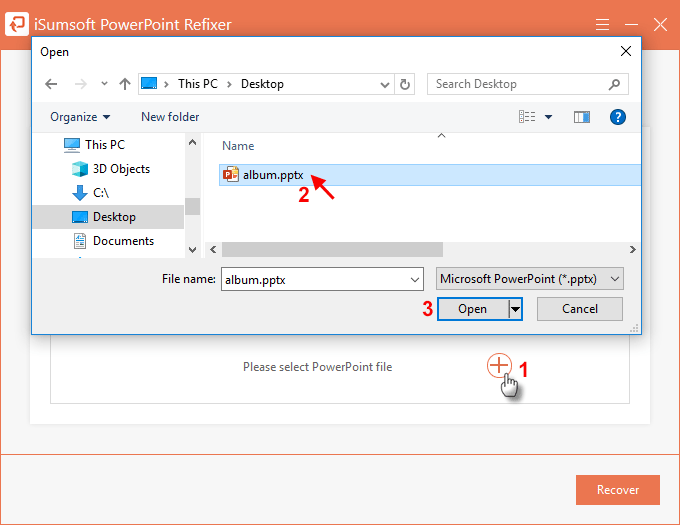Image resolution: width=680 pixels, height=525 pixels.
Task: Select the album.pptx file
Action: tap(429, 175)
